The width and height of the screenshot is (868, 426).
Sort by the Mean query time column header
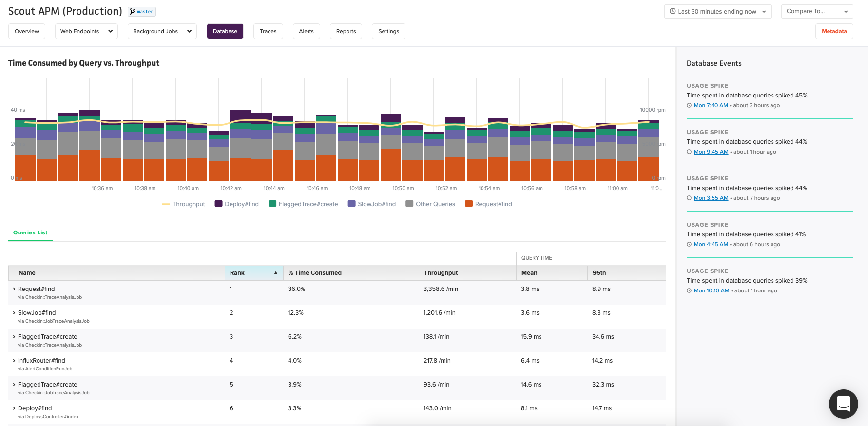coord(552,273)
